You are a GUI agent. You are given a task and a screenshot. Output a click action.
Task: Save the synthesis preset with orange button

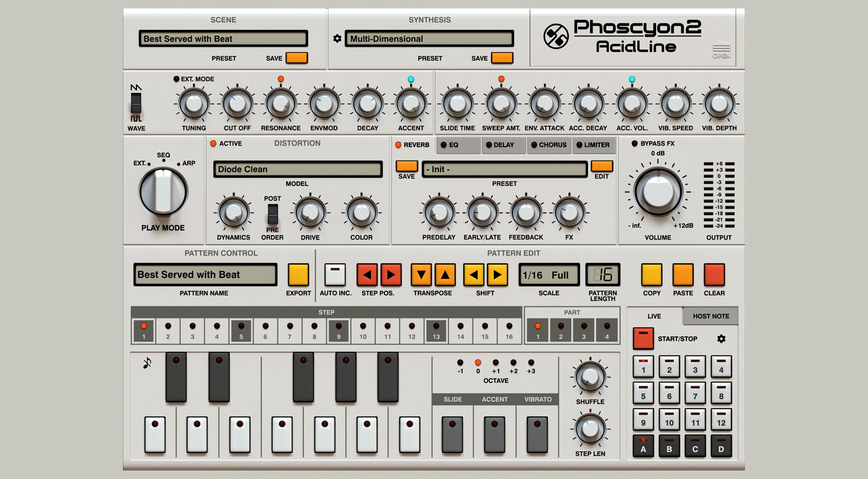pos(502,57)
